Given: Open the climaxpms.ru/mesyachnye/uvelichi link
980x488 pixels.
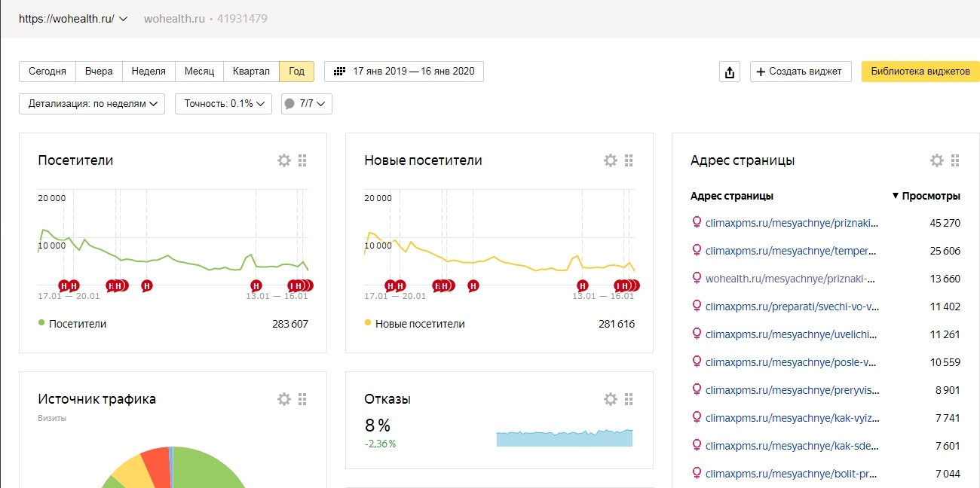Looking at the screenshot, I should coord(792,334).
